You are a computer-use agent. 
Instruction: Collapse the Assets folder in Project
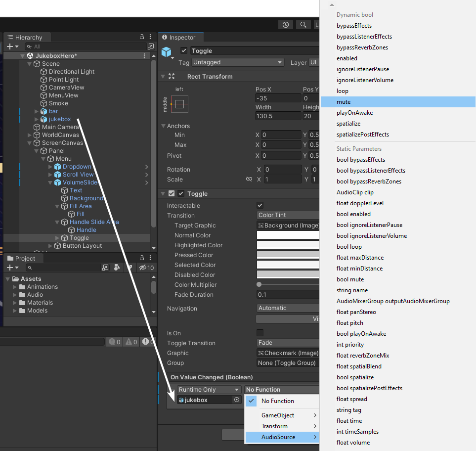click(x=7, y=279)
